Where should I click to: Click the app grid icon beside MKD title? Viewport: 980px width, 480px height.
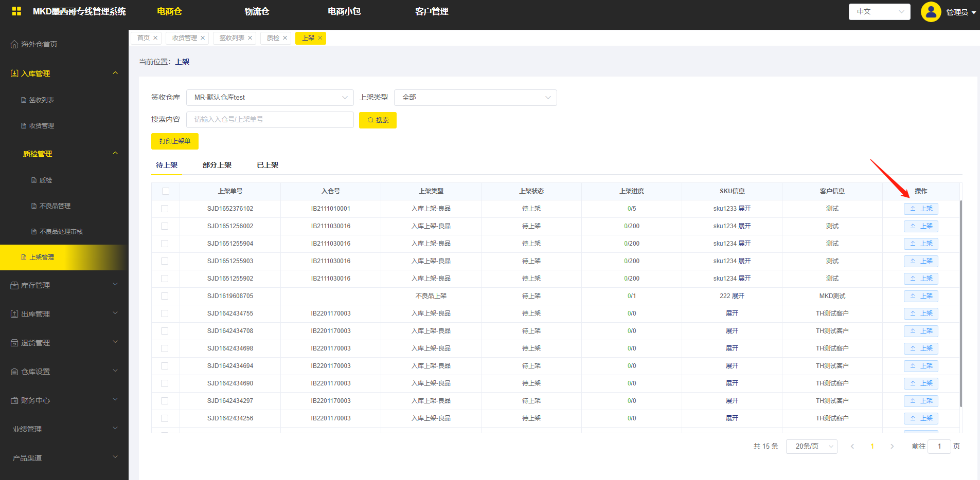pyautogui.click(x=16, y=11)
